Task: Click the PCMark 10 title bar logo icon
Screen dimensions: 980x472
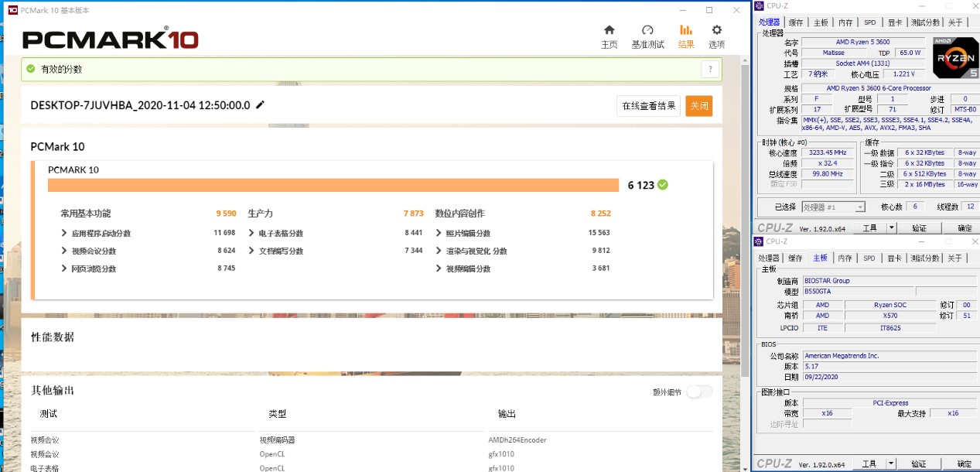Action: [x=11, y=10]
